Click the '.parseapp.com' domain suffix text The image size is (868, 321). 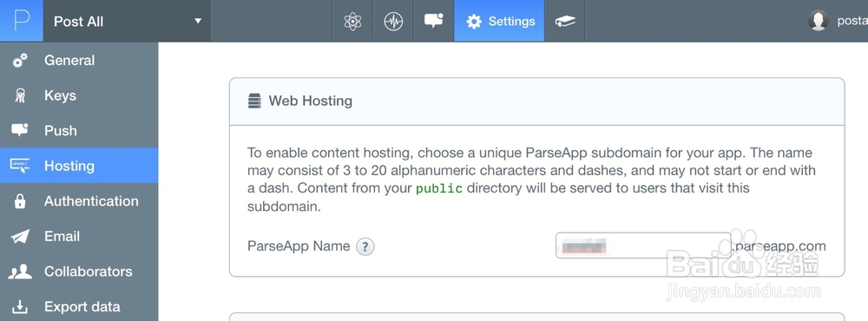tap(779, 246)
